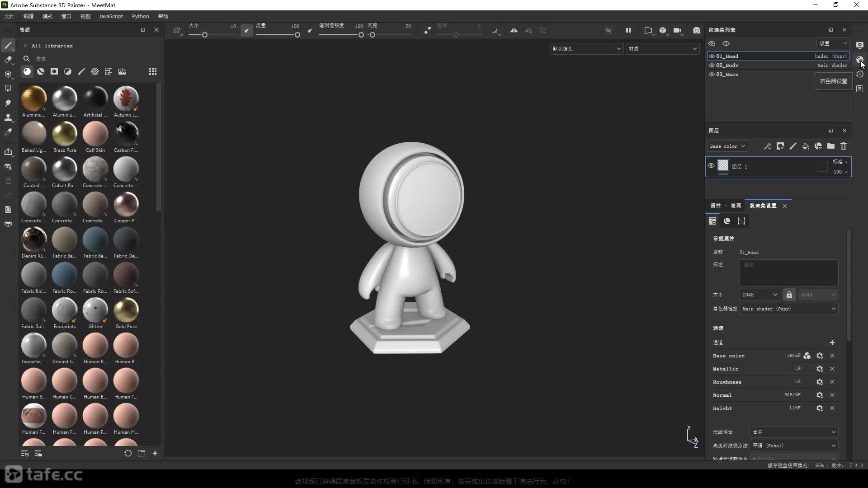Select the Projection tool

tap(8, 74)
